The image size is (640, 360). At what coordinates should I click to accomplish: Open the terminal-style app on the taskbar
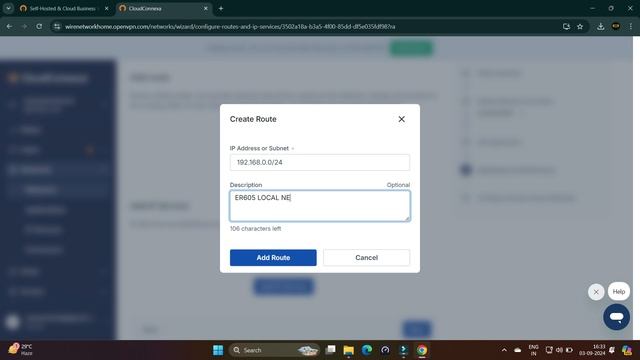pos(404,350)
